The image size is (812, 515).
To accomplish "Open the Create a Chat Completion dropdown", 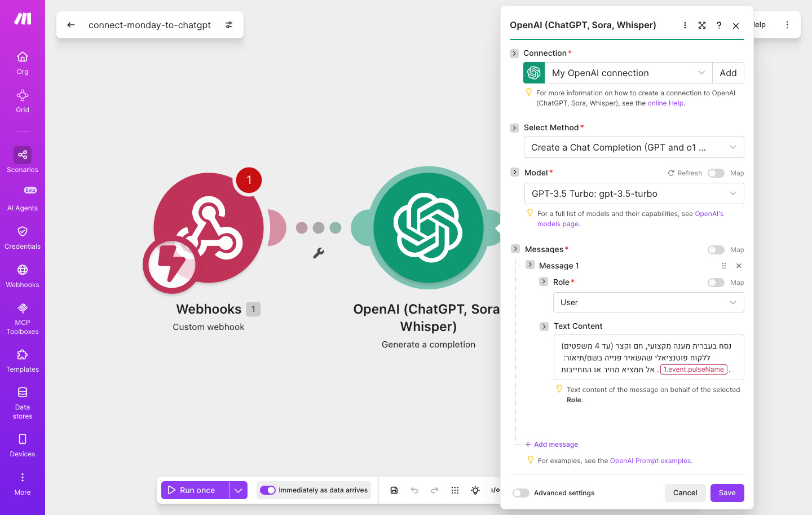I will (634, 147).
